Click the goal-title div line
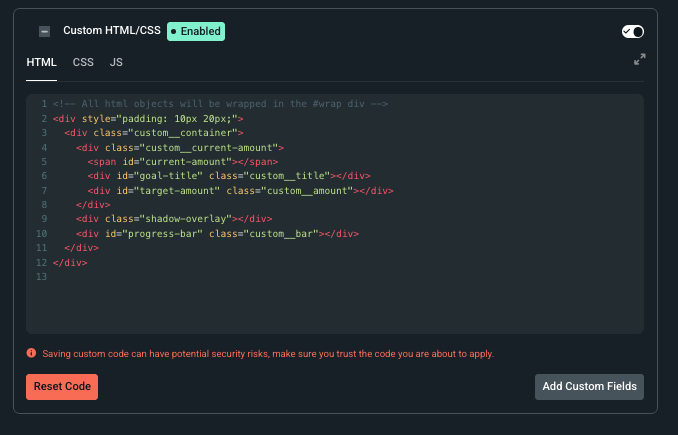Image resolution: width=678 pixels, height=435 pixels. point(229,176)
